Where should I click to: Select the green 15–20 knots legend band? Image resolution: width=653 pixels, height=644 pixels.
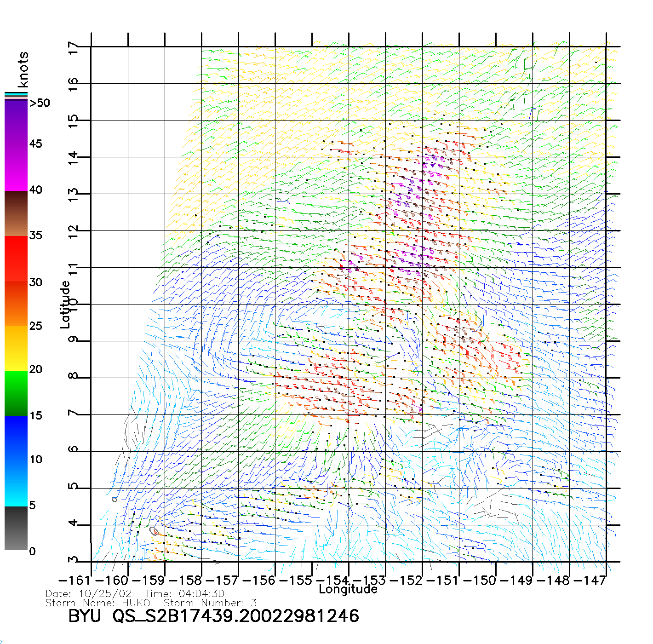(x=16, y=393)
